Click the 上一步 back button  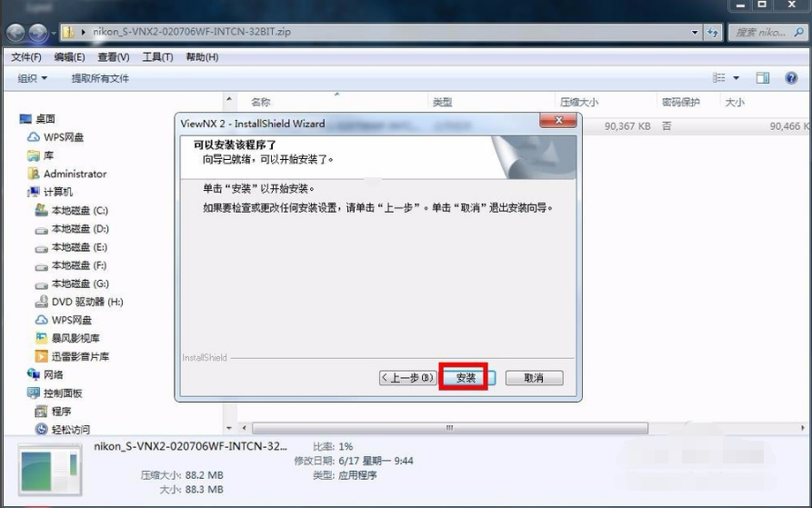[408, 378]
